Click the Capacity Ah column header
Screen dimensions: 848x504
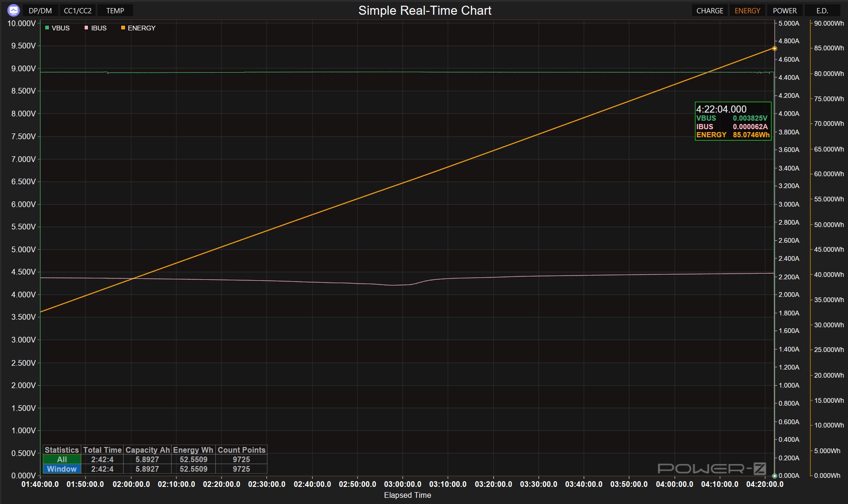(147, 450)
